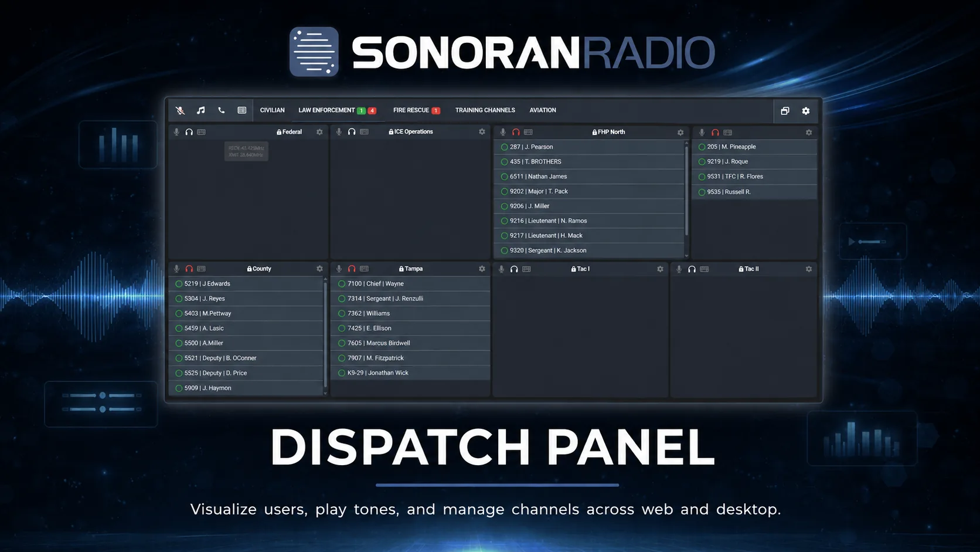Select user 205 | M. Pineapple
Screen dimensions: 980x552
[754, 147]
